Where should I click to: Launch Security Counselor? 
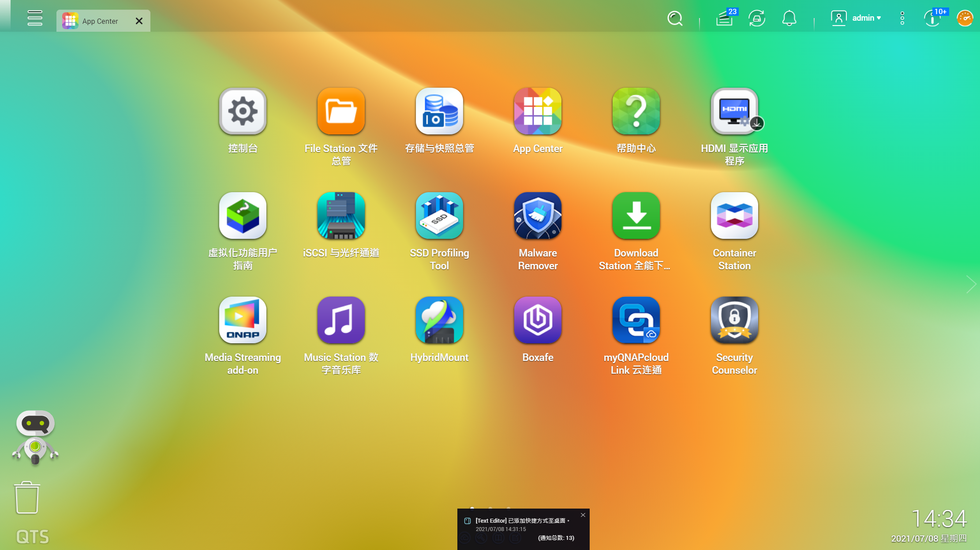pos(734,320)
